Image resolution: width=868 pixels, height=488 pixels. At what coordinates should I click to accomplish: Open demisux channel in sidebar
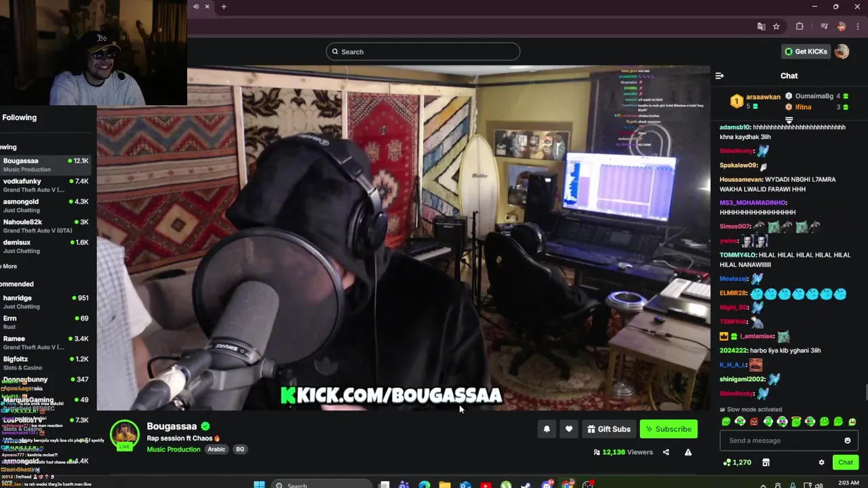(x=45, y=246)
